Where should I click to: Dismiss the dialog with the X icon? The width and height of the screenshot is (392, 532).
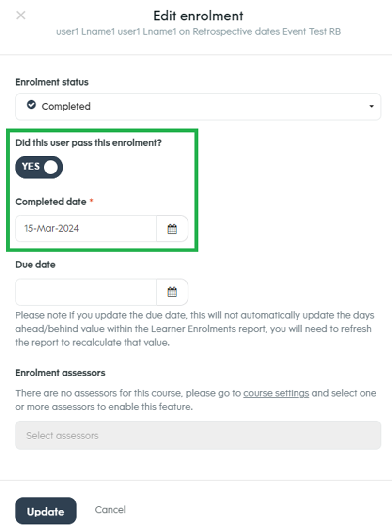coord(20,15)
